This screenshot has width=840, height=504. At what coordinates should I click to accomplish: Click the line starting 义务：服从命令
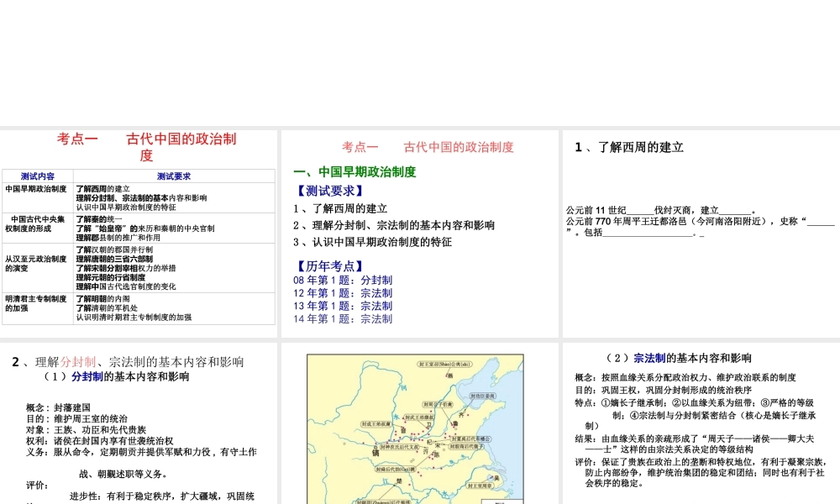(x=141, y=463)
